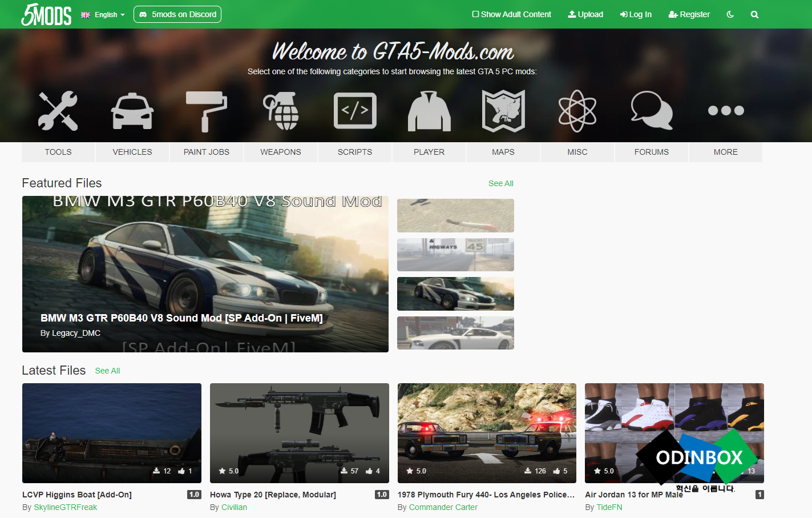Click the Paint Jobs roller icon
Screen dimensions: 812x518
pyautogui.click(x=207, y=111)
